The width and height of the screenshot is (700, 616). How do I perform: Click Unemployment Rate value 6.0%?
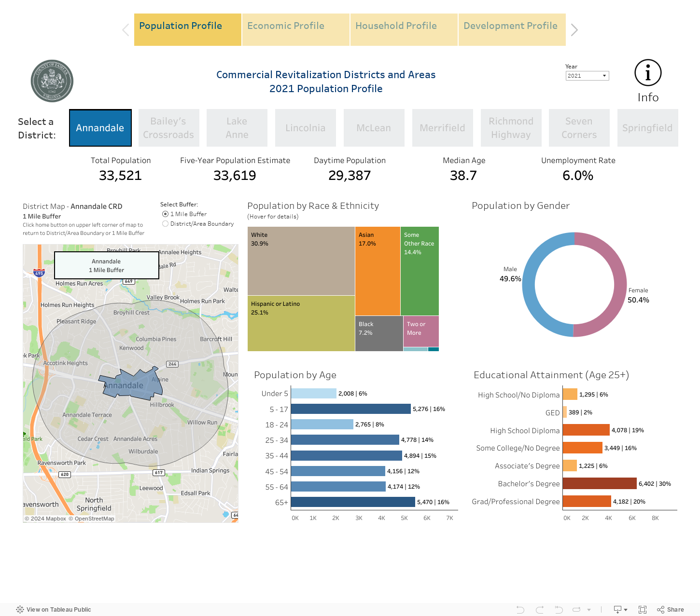tap(578, 176)
